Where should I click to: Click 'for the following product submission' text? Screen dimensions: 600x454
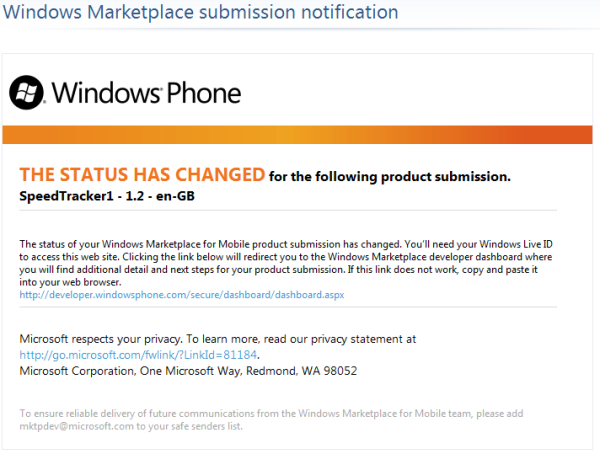(390, 177)
